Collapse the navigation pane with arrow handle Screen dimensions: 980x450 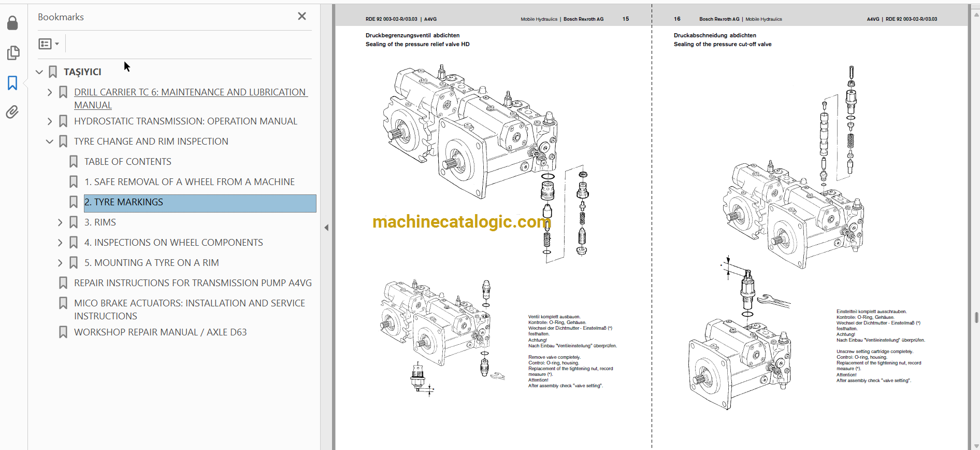click(x=326, y=228)
